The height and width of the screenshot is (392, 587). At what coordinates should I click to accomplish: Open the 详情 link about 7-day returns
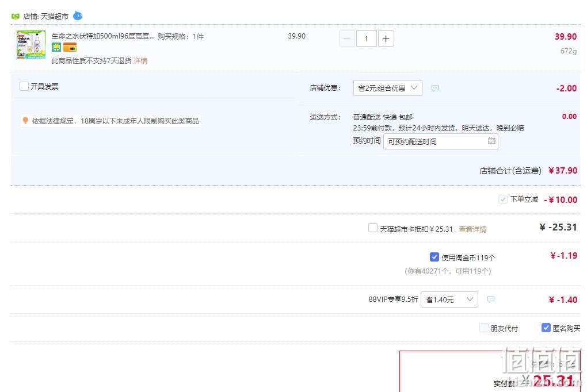141,61
